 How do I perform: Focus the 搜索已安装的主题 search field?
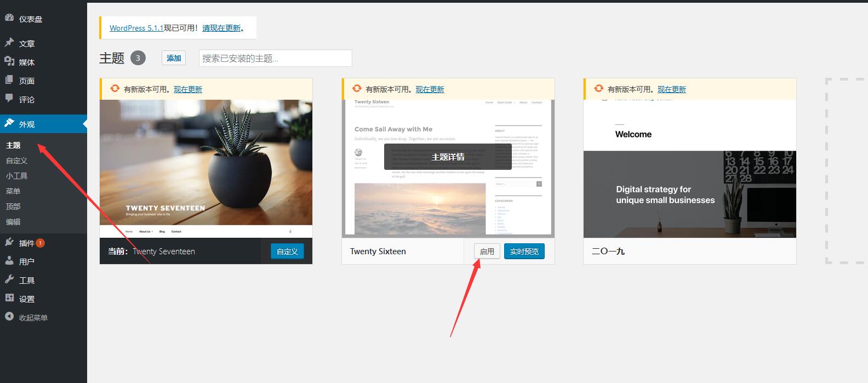click(275, 58)
